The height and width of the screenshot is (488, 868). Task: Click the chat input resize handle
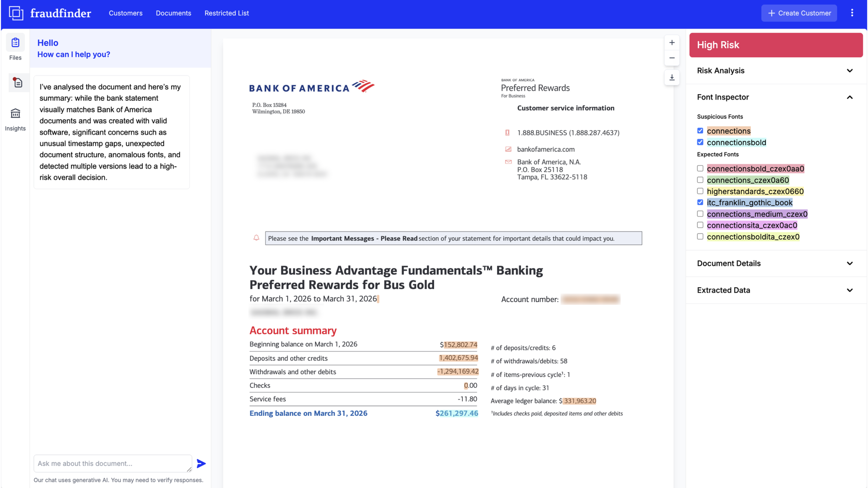(x=189, y=469)
